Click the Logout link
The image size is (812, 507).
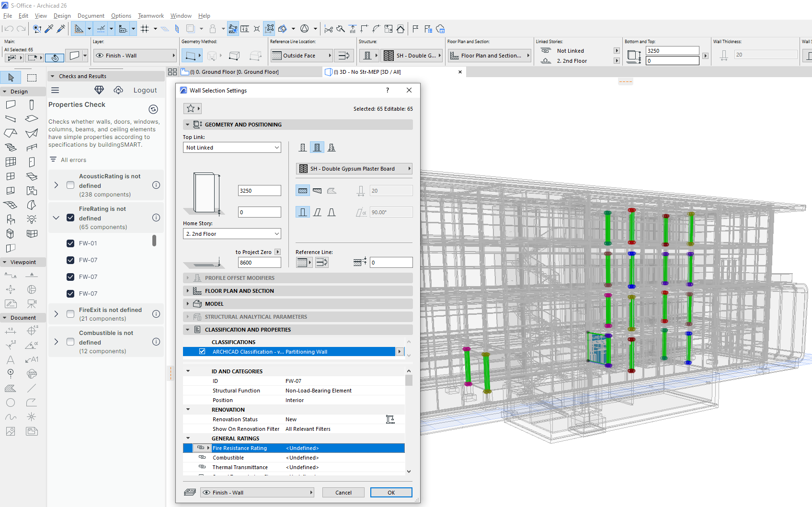click(x=145, y=90)
